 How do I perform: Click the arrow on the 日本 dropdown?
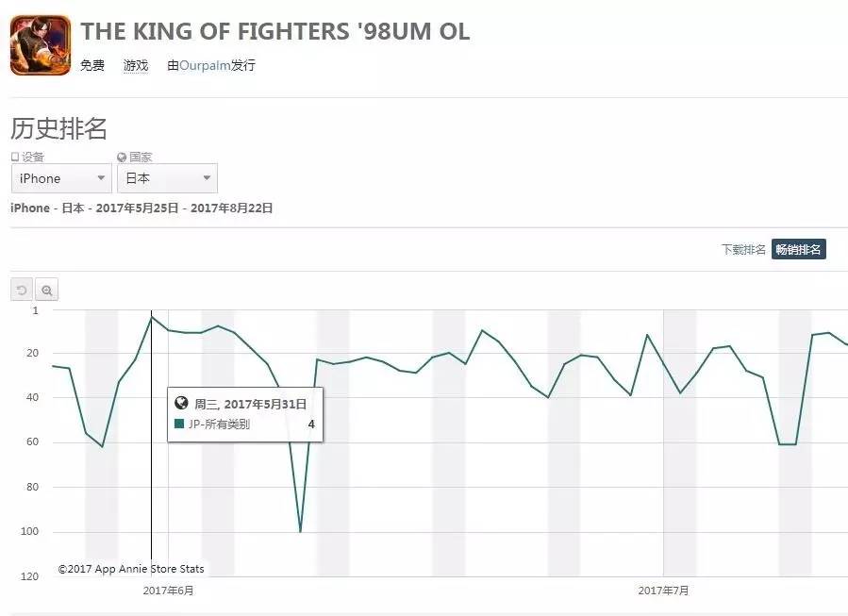pos(207,178)
